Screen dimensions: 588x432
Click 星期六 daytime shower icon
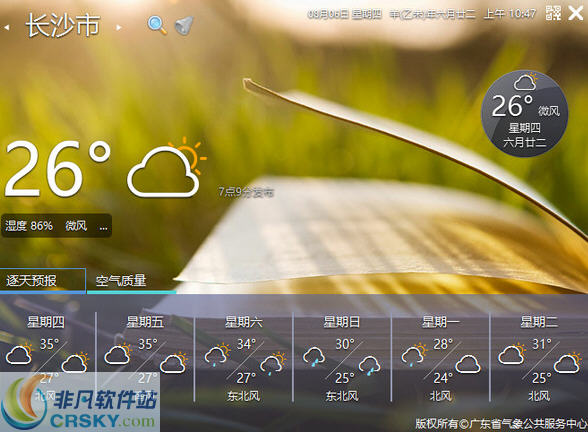pos(217,354)
